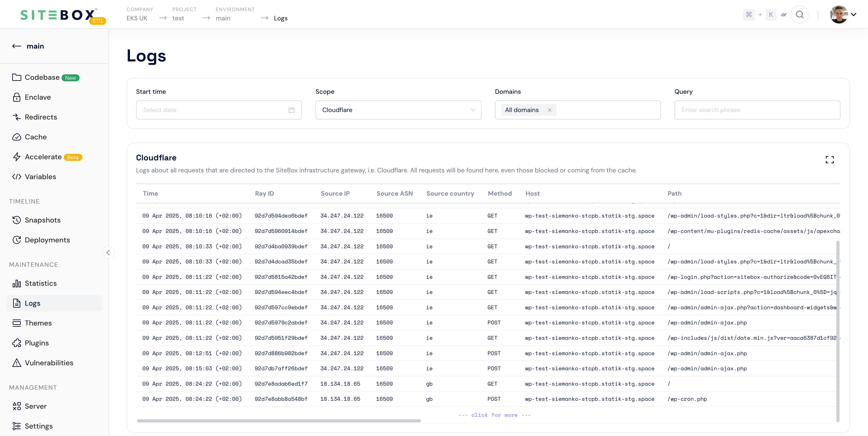Open the test project breadcrumb
This screenshot has width=868, height=436.
pos(178,18)
